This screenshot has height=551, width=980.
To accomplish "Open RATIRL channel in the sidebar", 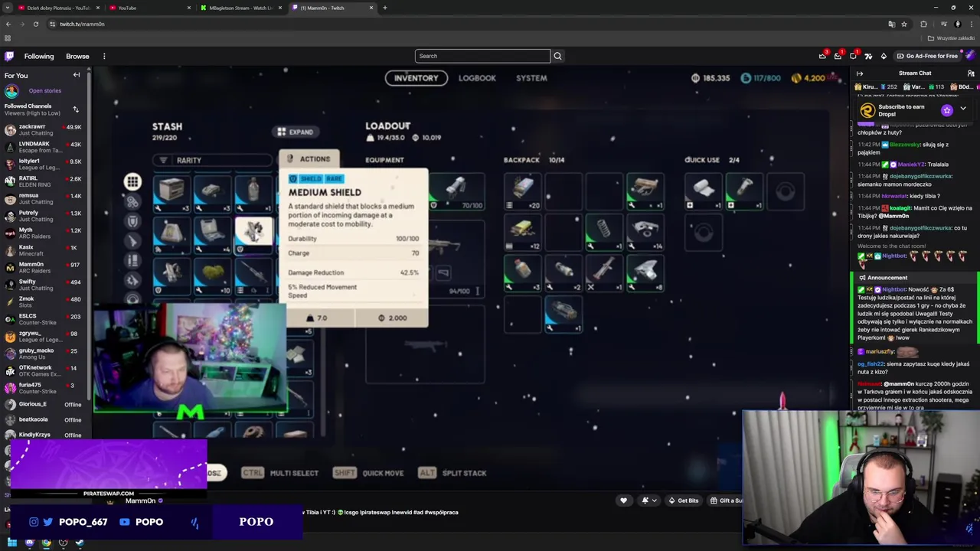I will pyautogui.click(x=46, y=181).
